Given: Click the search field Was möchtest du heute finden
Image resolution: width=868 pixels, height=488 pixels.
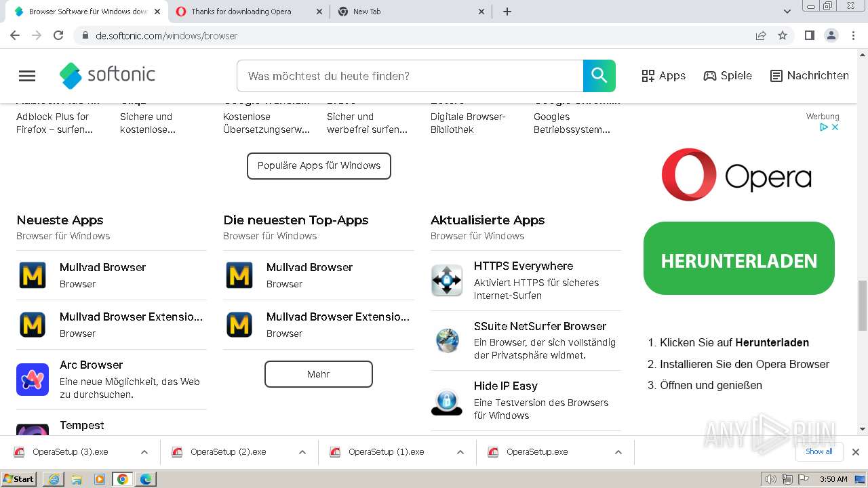Looking at the screenshot, I should coord(410,76).
